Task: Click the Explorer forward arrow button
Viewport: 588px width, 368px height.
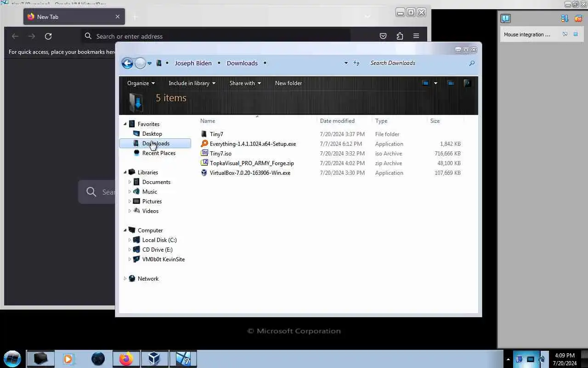Action: (140, 63)
